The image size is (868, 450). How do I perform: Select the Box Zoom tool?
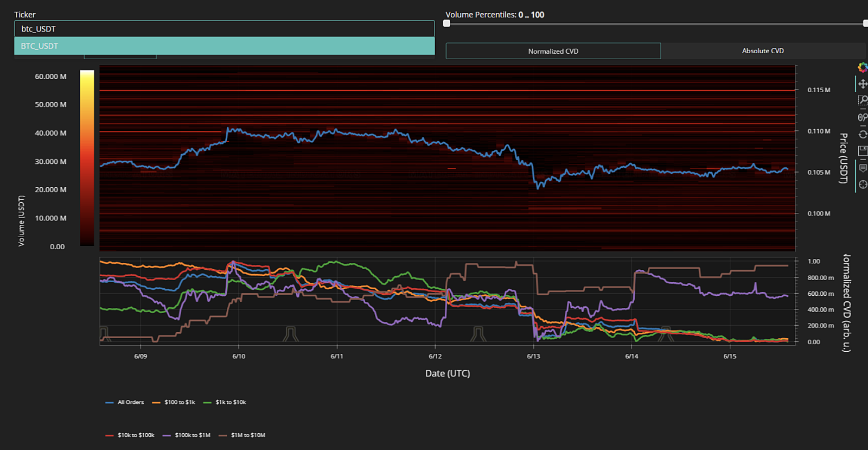pos(863,100)
